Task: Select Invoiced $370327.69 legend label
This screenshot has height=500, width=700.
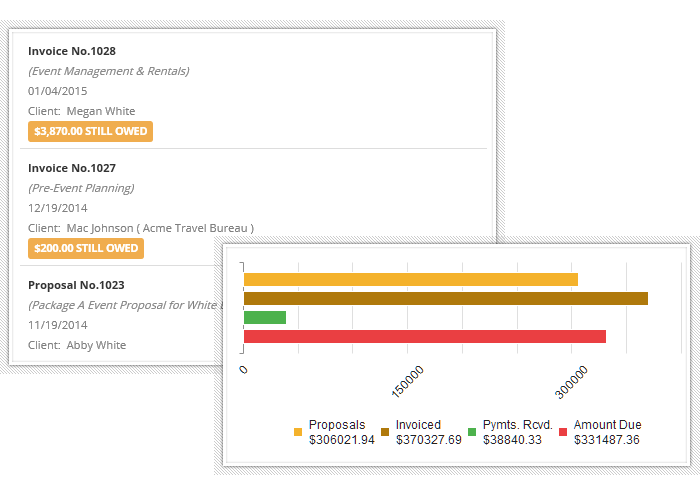Action: coord(429,432)
